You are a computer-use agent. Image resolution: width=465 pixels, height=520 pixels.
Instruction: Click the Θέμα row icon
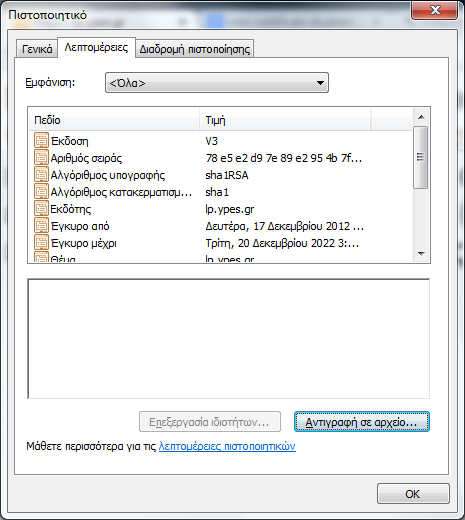click(x=41, y=258)
